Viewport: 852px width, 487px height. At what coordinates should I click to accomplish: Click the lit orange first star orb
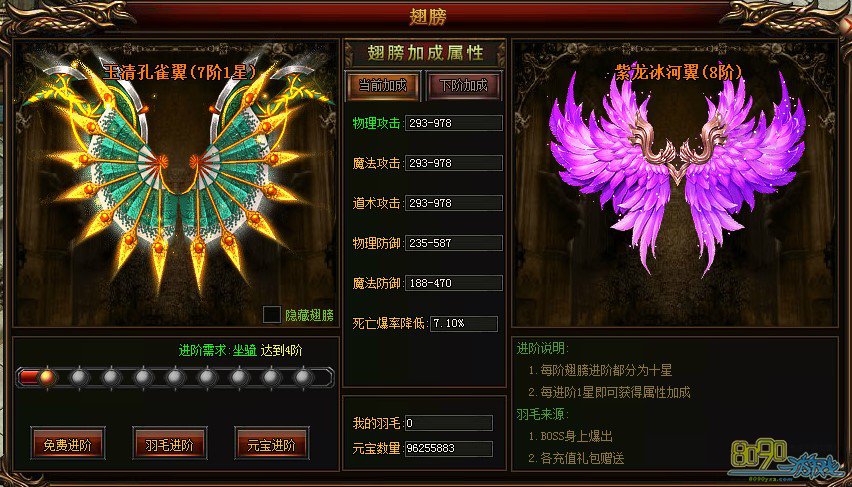click(48, 377)
